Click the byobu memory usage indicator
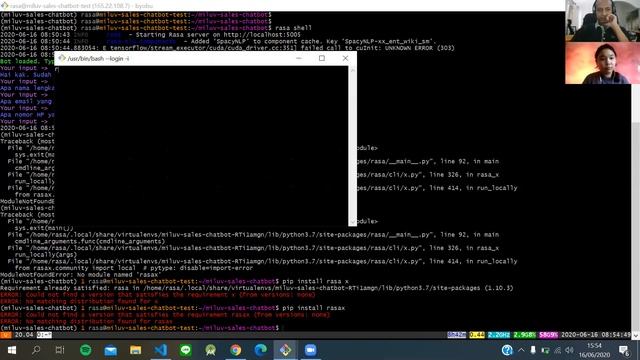 tap(524, 335)
